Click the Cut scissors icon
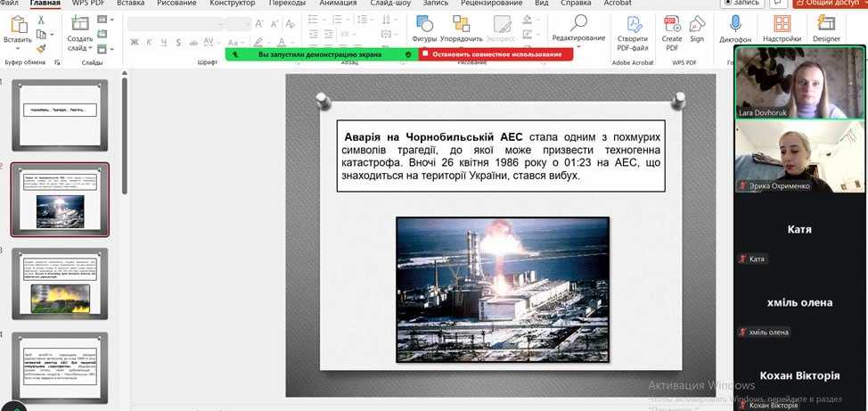Viewport: 868px width, 411px height. click(42, 20)
